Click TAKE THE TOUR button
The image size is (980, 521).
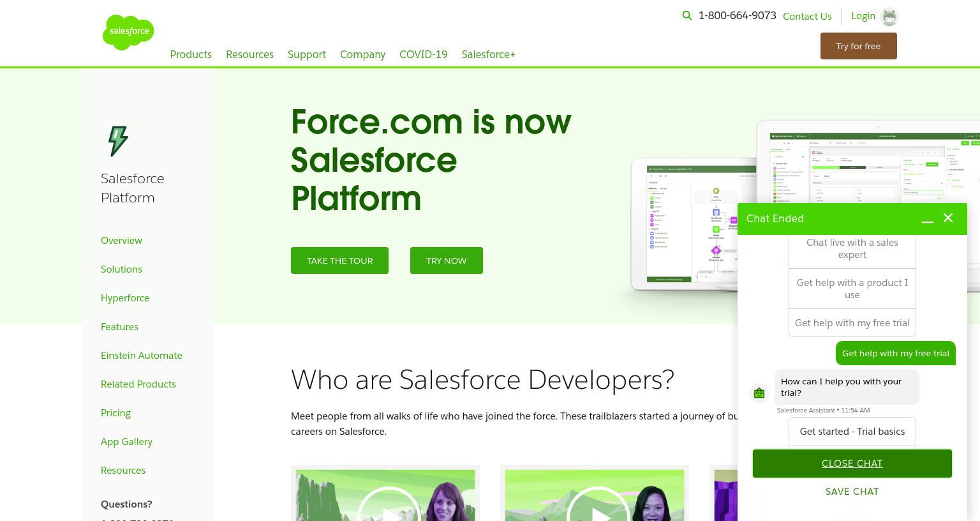point(339,260)
